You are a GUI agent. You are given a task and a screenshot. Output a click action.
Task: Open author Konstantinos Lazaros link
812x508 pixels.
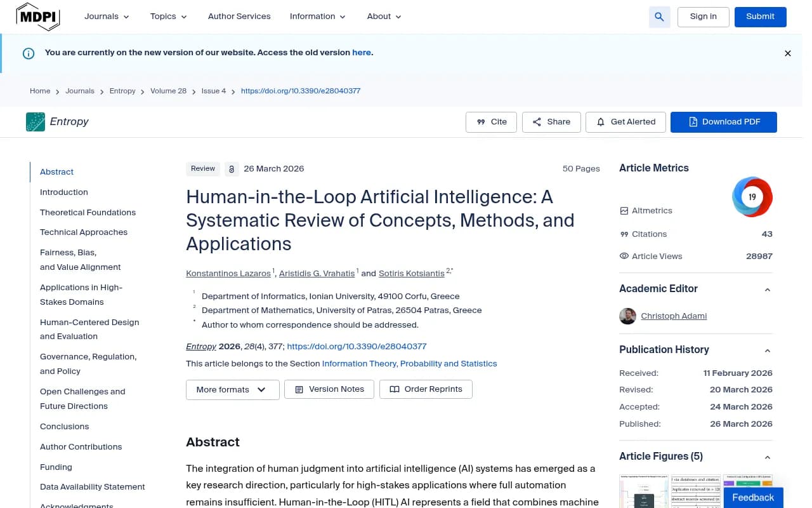coord(228,274)
